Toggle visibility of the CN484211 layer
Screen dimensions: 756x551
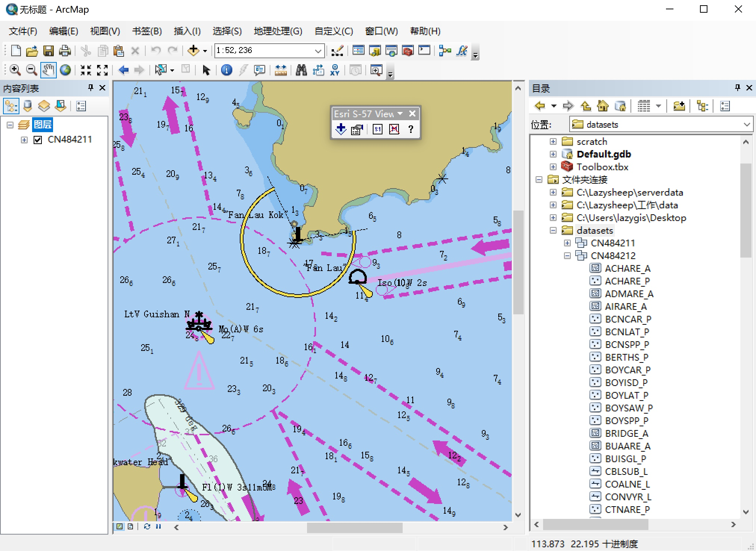[37, 139]
